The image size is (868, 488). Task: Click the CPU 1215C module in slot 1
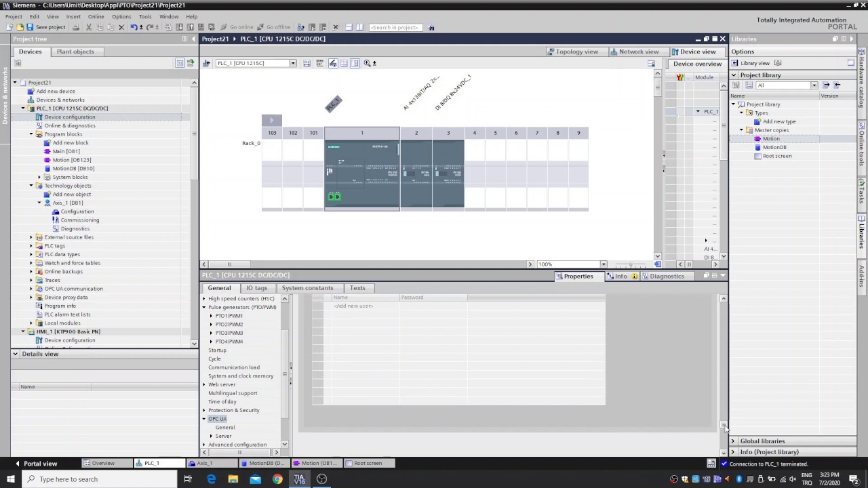362,174
